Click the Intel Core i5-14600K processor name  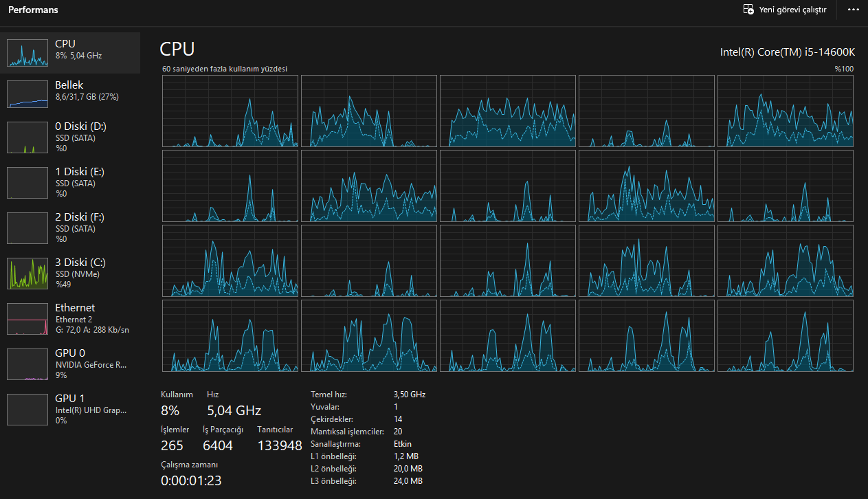pos(787,52)
